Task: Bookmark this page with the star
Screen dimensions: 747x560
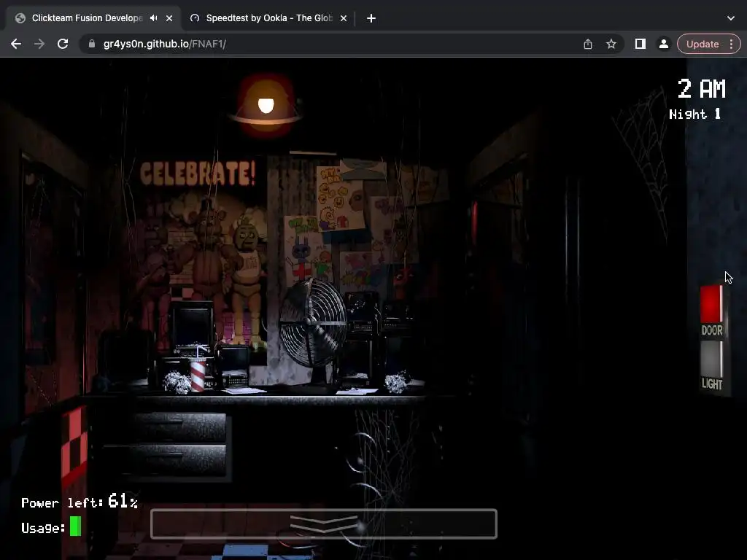Action: click(x=611, y=44)
